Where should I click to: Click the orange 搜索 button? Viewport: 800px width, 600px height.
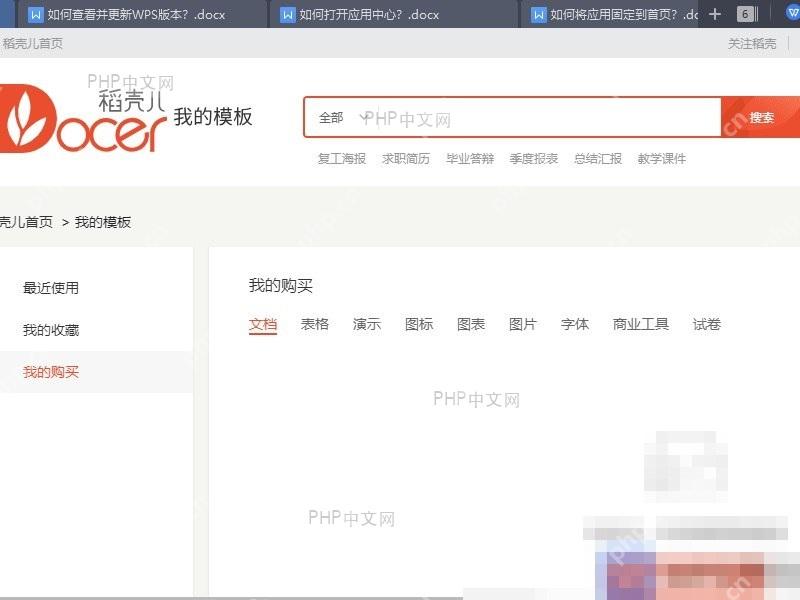(761, 117)
